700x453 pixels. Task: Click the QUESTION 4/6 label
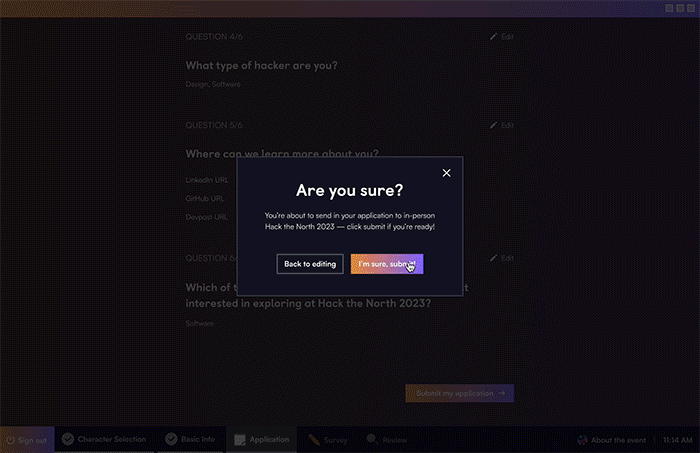(214, 37)
